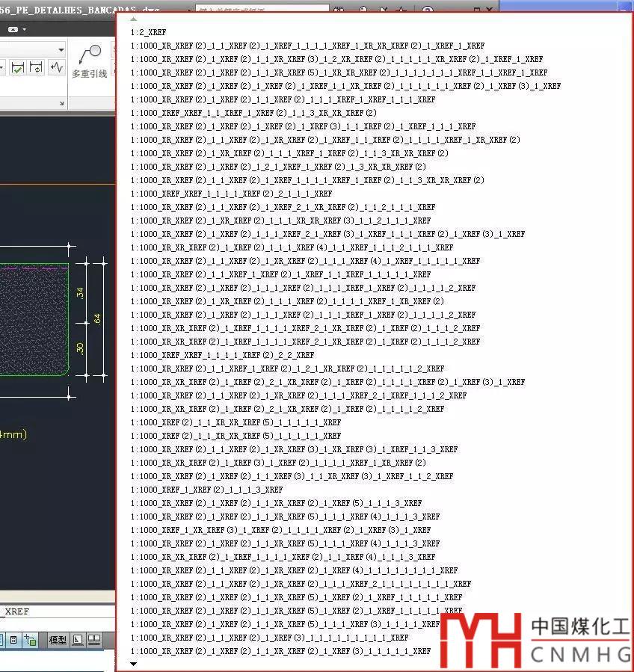The width and height of the screenshot is (634, 672).
Task: Select scale ending XREF(2)_1_2_1_XR_XREF(2)_1_1_1_1_1_2_XREF
Action: pos(287,369)
